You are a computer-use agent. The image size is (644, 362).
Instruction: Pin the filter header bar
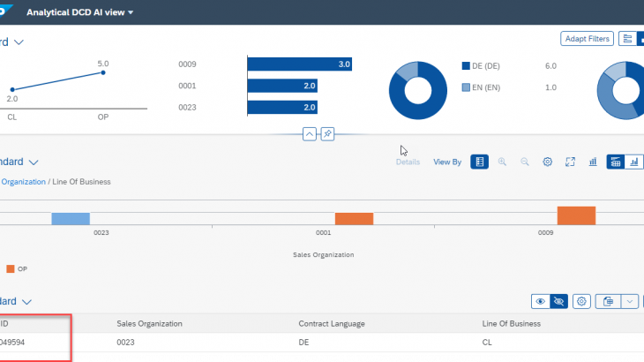coord(326,133)
